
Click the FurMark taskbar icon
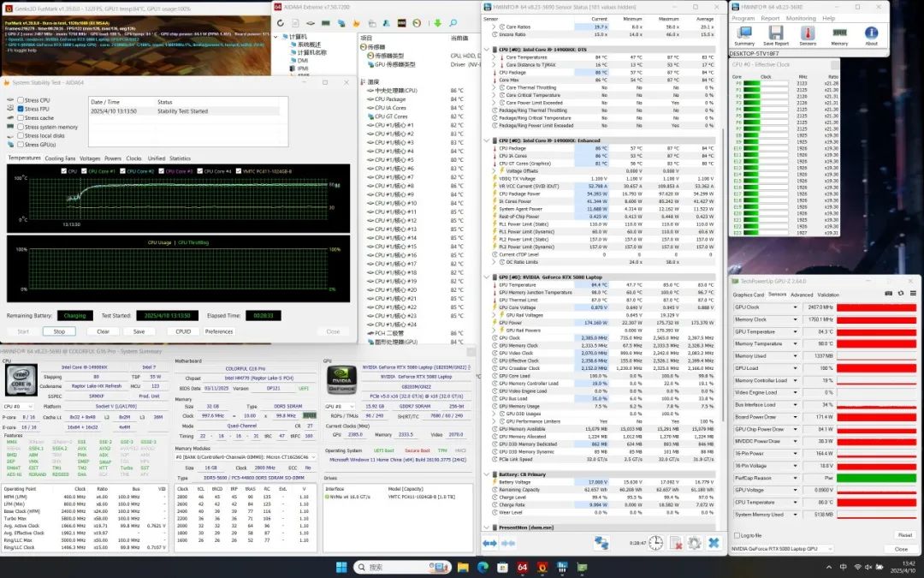(542, 568)
